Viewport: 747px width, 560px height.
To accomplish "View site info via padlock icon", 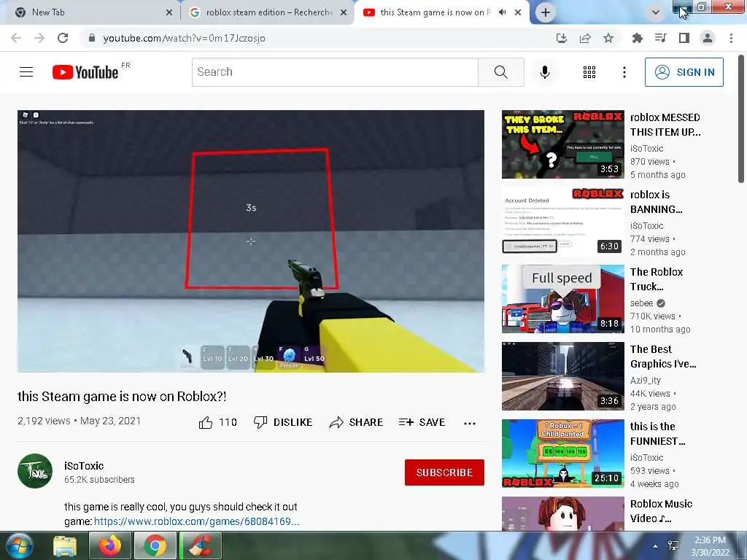I will [92, 38].
